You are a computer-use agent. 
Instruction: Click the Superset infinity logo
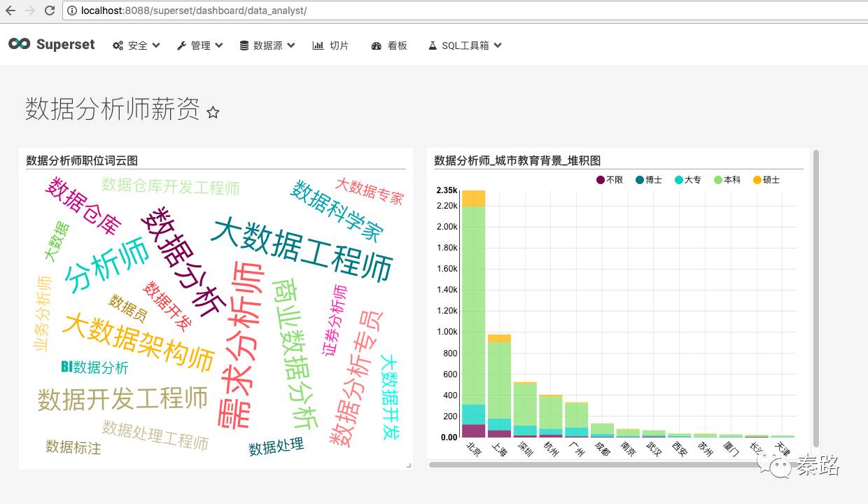[x=19, y=44]
